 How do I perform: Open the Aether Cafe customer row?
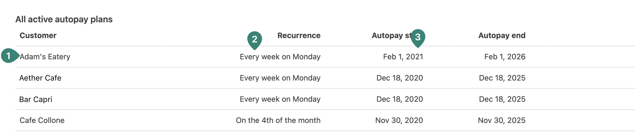point(40,78)
